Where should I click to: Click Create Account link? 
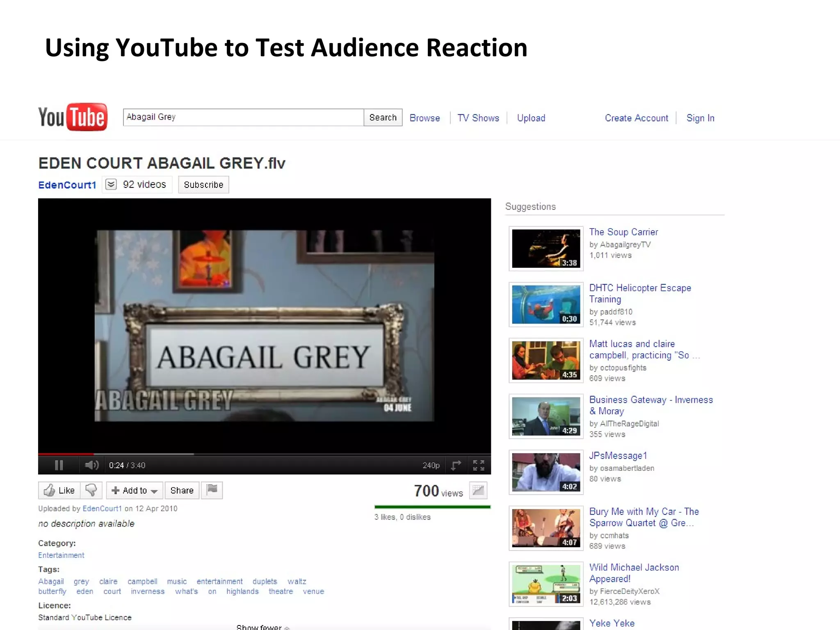(637, 118)
